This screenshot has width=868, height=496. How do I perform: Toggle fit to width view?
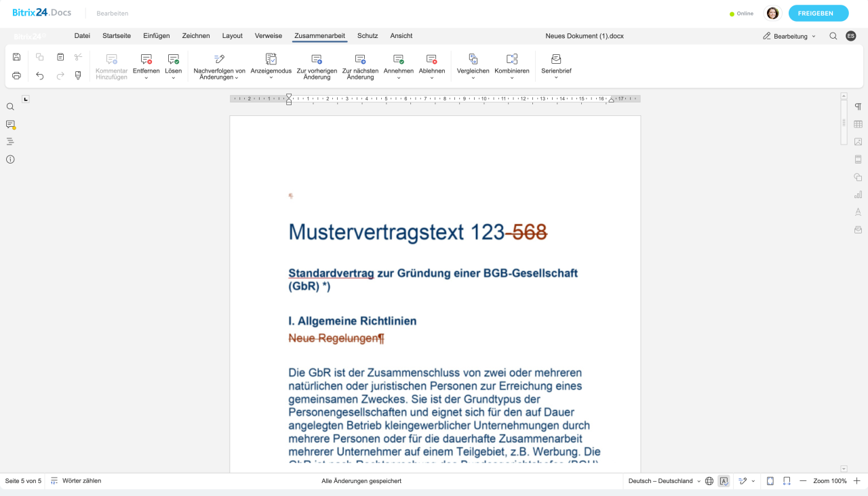pos(787,481)
